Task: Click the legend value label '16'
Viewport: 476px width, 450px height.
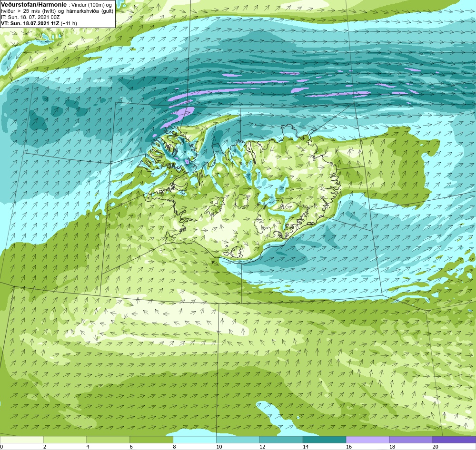Action: [x=349, y=447]
